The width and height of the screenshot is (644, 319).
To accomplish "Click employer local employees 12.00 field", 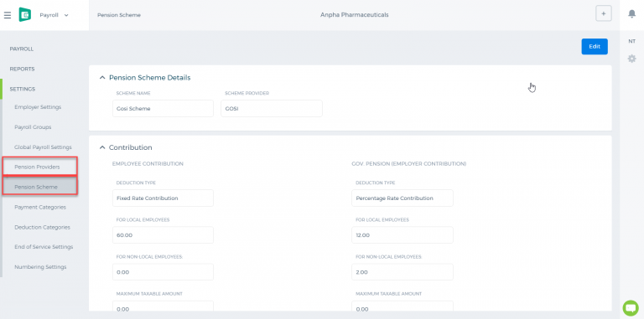I will (x=402, y=235).
